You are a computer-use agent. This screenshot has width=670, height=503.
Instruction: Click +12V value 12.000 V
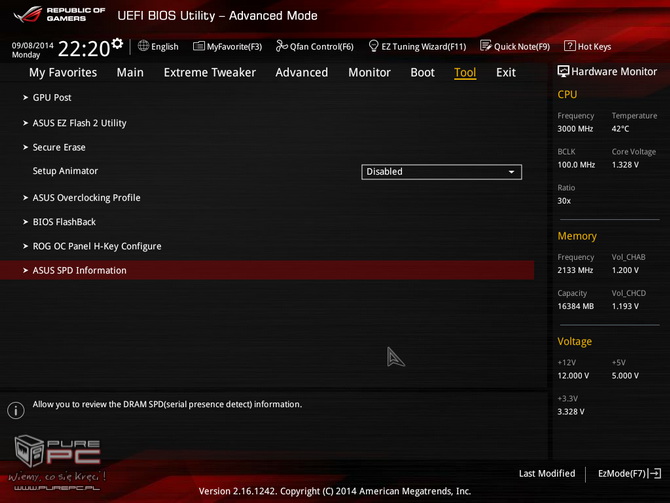coord(573,376)
